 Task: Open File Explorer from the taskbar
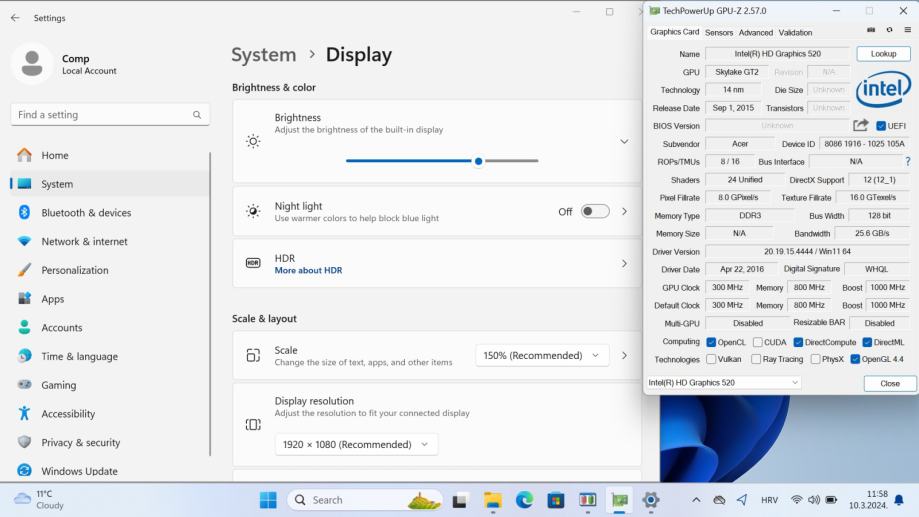[492, 500]
